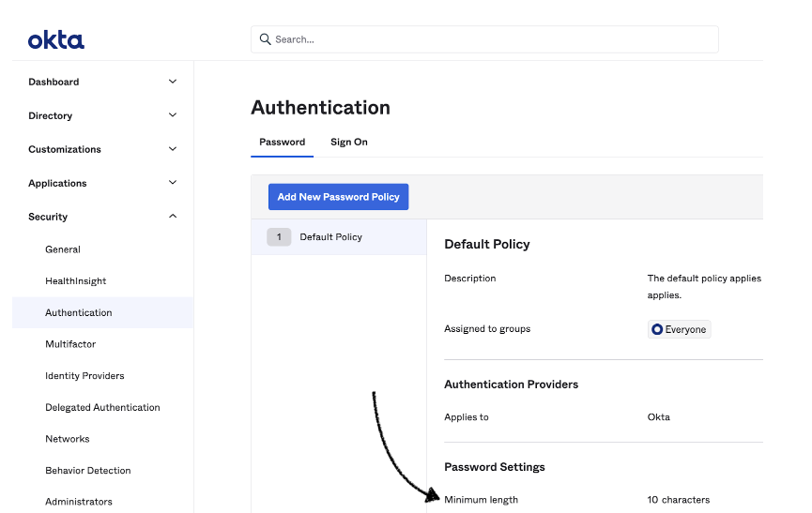Viewport: 812px width, 513px height.
Task: Open Behavior Detection in the sidebar
Action: (x=88, y=470)
